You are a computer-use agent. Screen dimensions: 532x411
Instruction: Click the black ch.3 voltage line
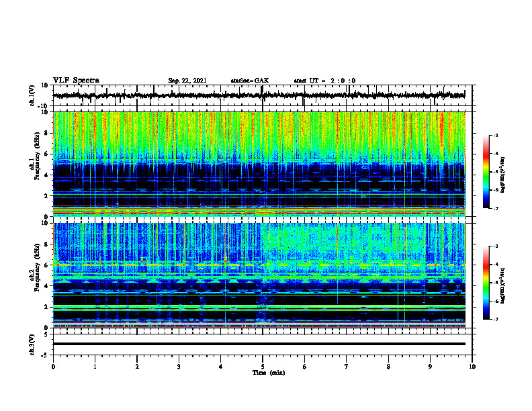[x=259, y=344]
